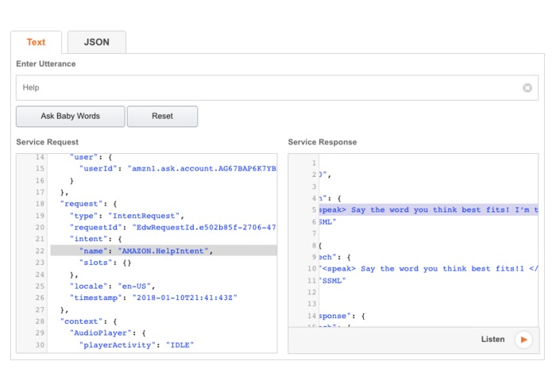The width and height of the screenshot is (552, 392).
Task: Click the Listen label in response panel
Action: pos(492,340)
